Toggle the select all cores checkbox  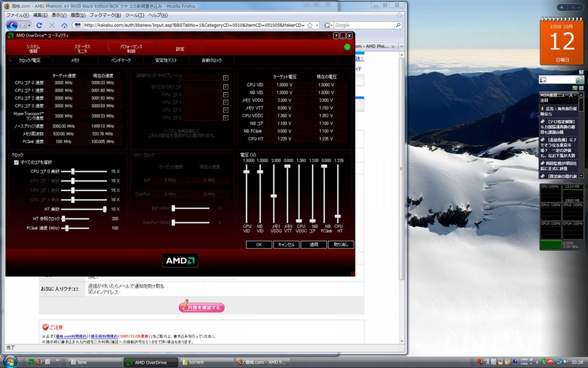point(16,163)
